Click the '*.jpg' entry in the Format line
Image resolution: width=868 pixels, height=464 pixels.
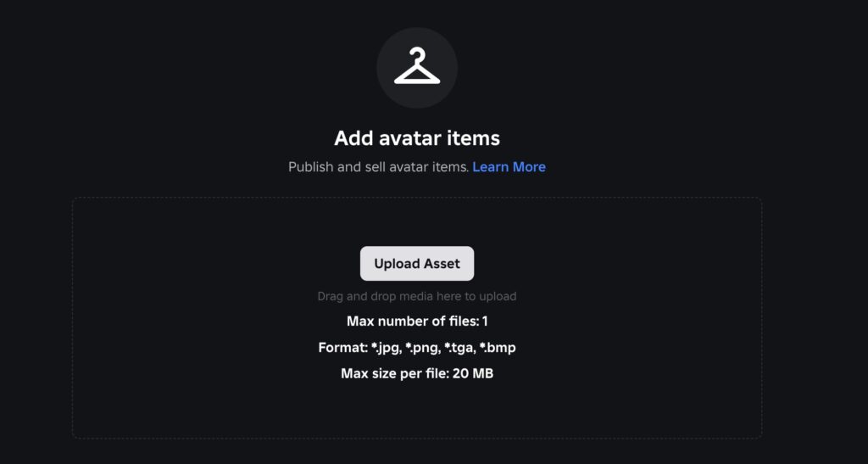(387, 348)
